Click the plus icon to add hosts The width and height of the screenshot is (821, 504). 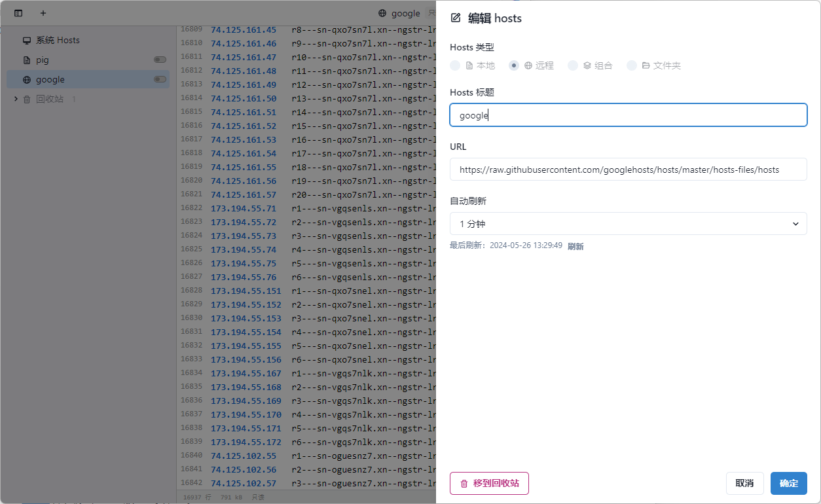click(x=43, y=13)
